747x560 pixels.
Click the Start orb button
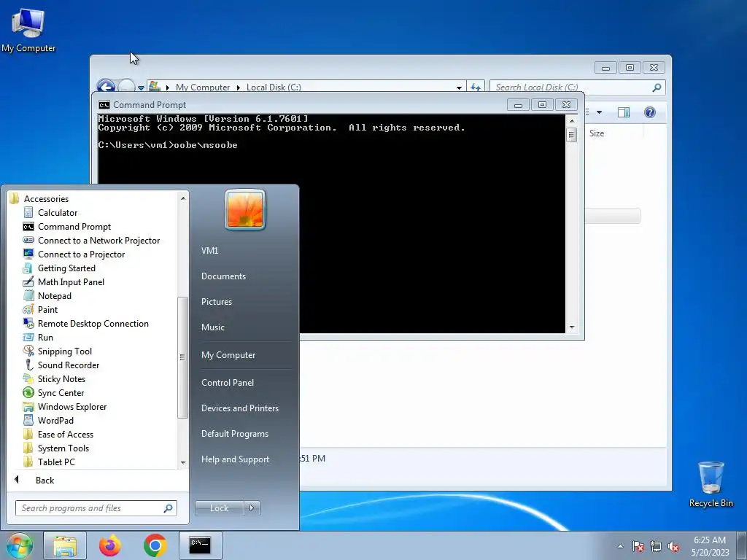click(x=19, y=546)
